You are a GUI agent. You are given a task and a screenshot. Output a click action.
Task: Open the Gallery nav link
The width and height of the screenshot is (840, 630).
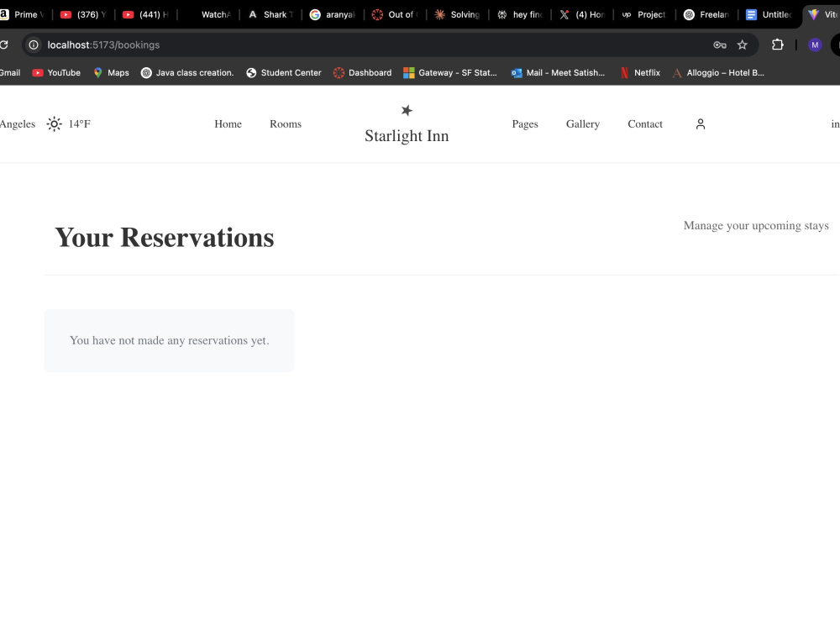[583, 123]
